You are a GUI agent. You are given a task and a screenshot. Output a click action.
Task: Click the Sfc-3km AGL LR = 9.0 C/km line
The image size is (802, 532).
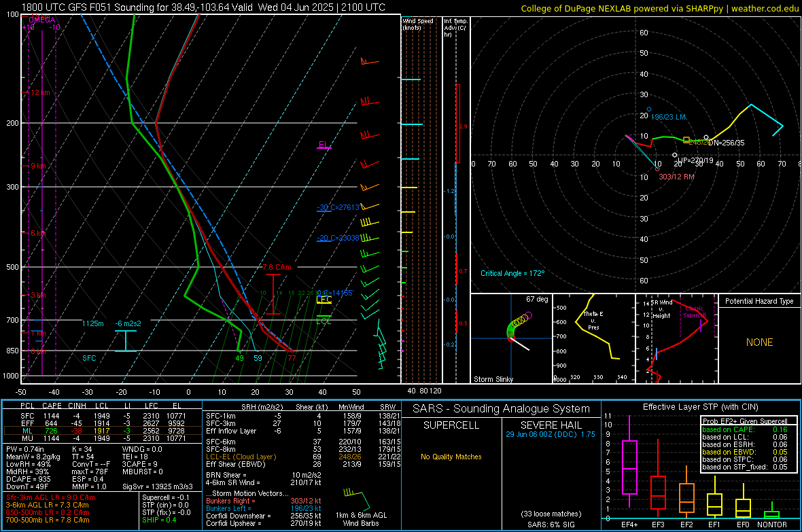point(51,497)
